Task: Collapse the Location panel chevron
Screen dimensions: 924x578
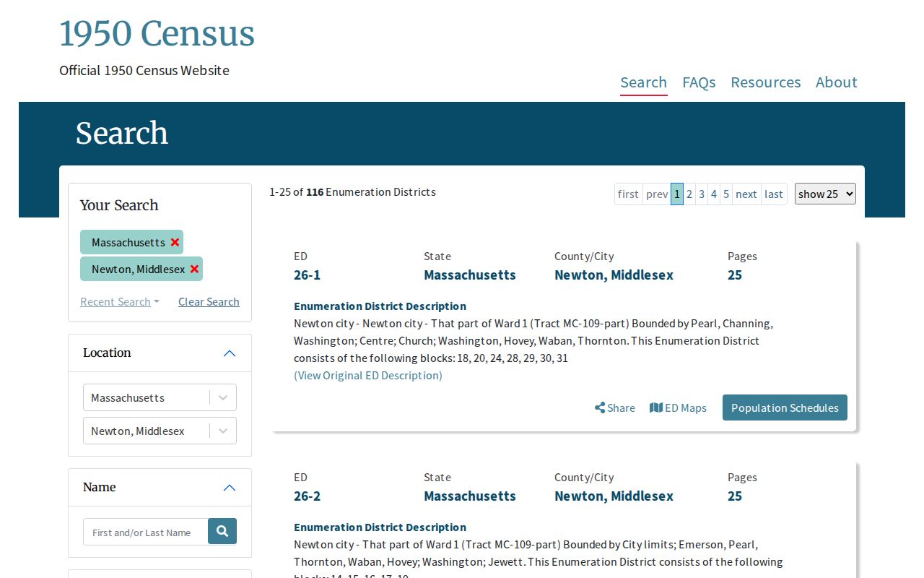Action: [x=230, y=353]
